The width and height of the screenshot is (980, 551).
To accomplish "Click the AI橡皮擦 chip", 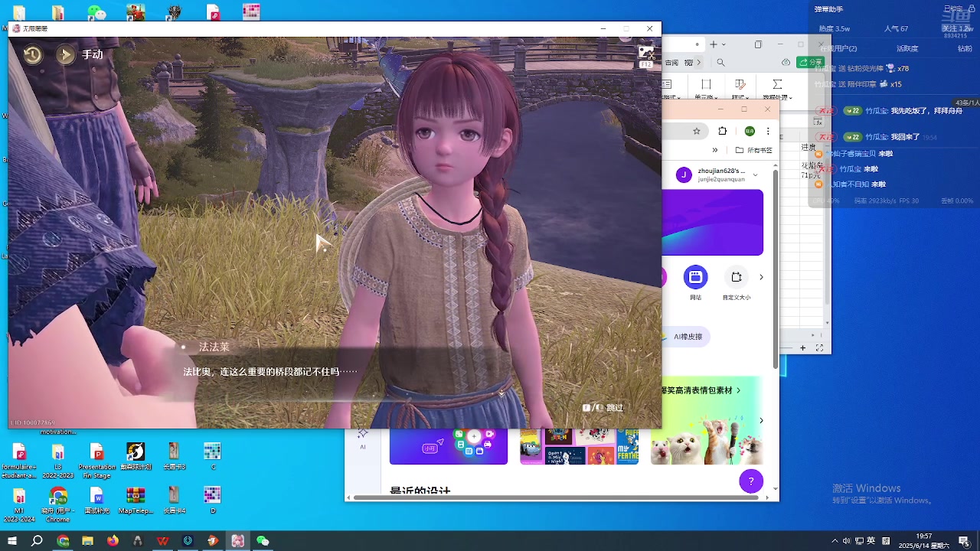I will point(687,337).
